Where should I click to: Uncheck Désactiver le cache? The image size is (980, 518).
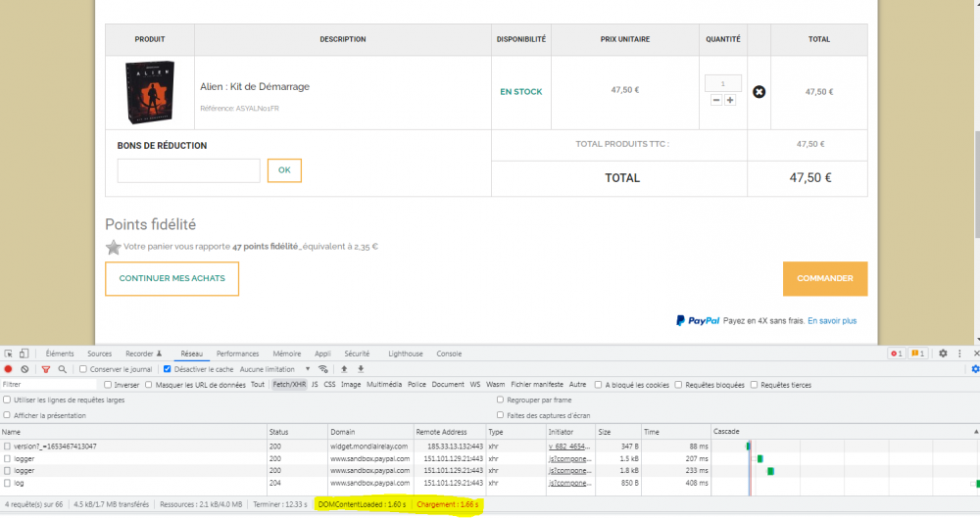click(x=168, y=369)
